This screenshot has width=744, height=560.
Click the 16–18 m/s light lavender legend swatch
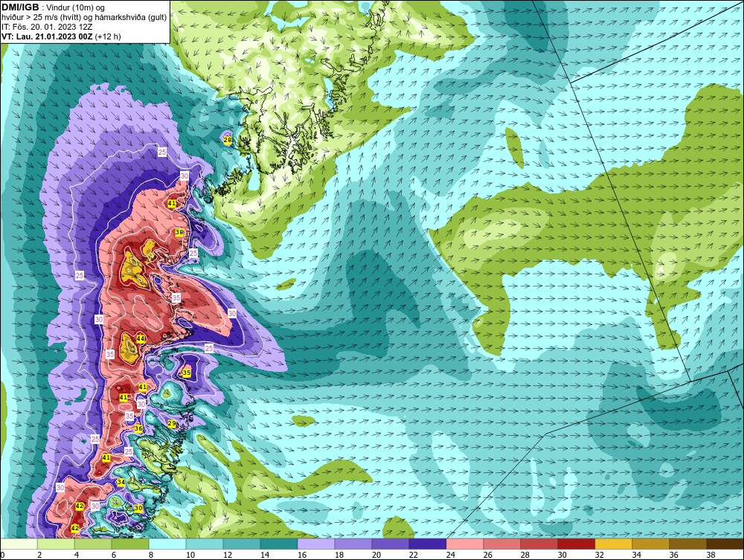click(x=316, y=544)
